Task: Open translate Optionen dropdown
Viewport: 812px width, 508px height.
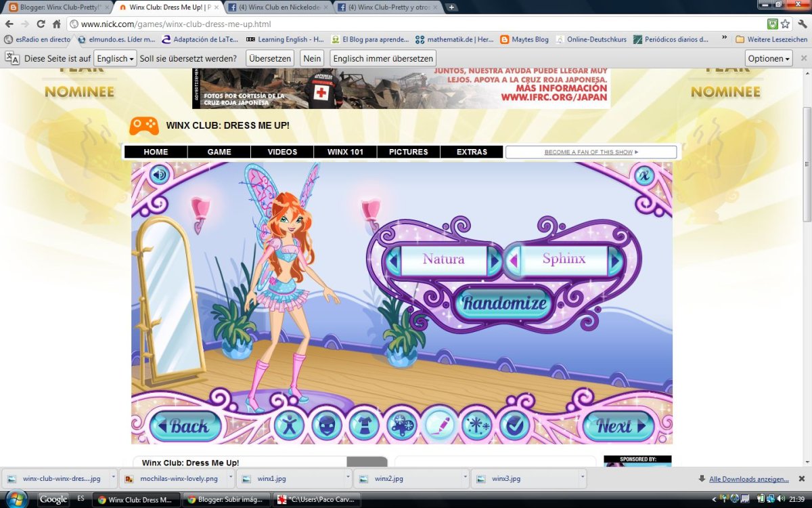Action: click(769, 58)
